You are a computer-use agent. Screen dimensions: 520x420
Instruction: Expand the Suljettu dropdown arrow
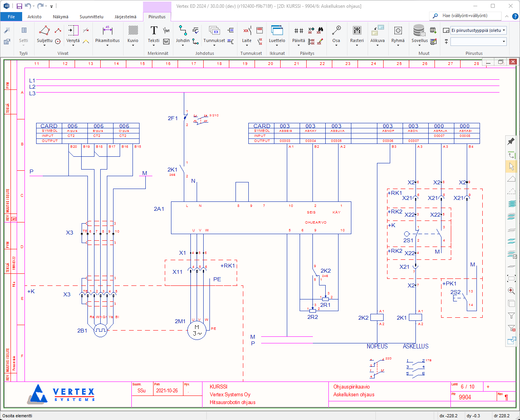pos(45,45)
